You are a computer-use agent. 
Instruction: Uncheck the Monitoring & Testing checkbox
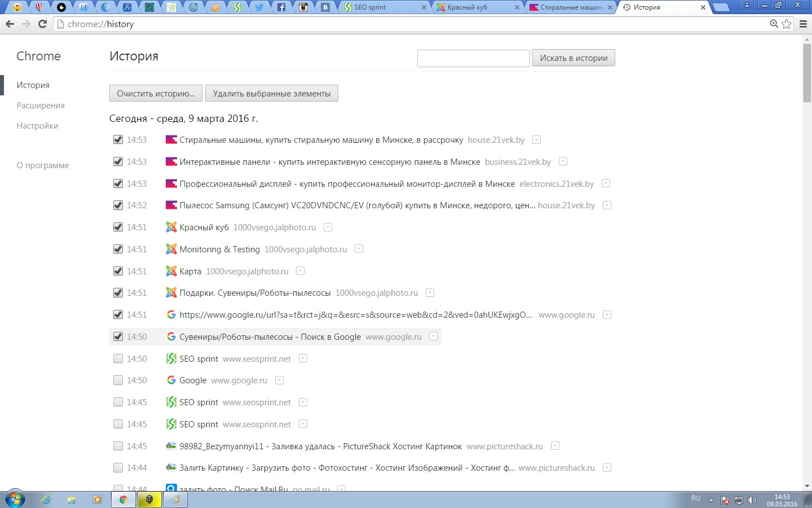click(118, 249)
